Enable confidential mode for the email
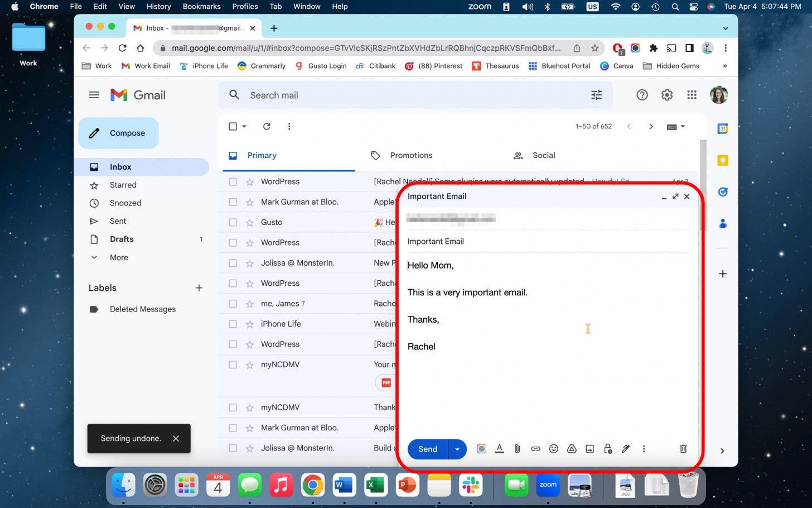Screen dimensions: 812x508 point(608,449)
